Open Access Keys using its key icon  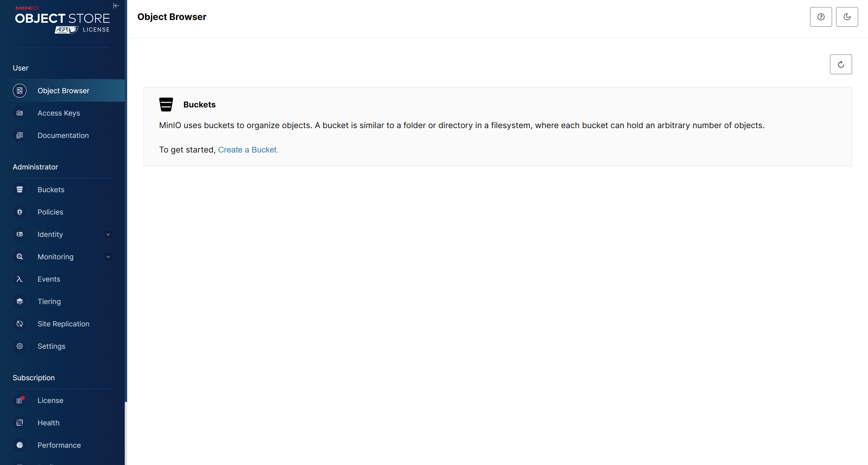[19, 113]
